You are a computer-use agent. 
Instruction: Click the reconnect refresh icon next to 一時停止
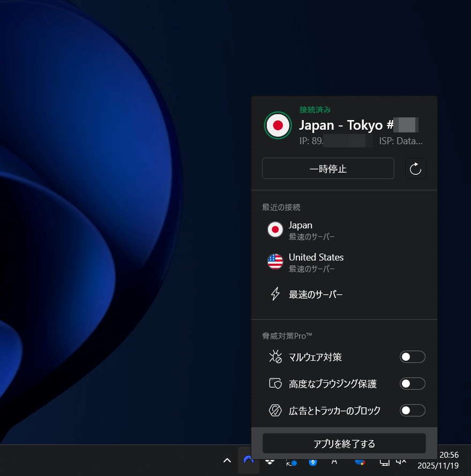tap(415, 168)
